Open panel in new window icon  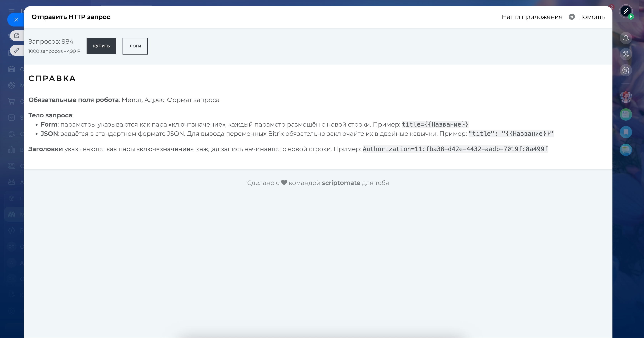coord(17,36)
